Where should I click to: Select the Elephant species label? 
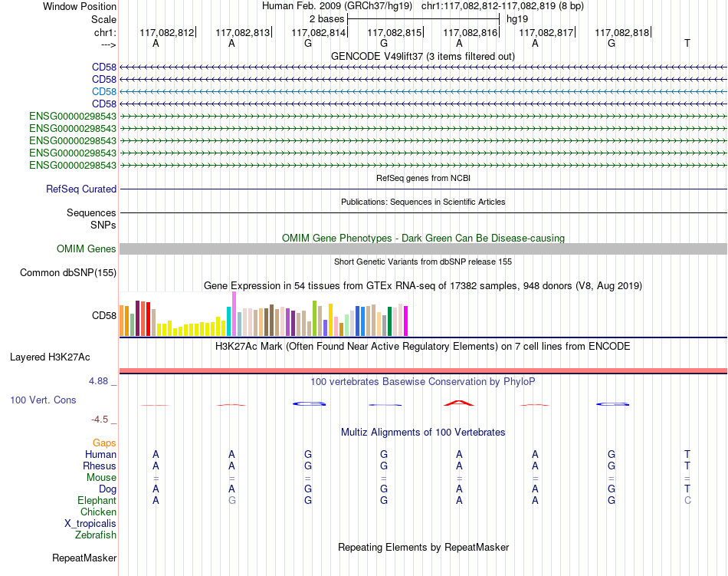tap(97, 500)
